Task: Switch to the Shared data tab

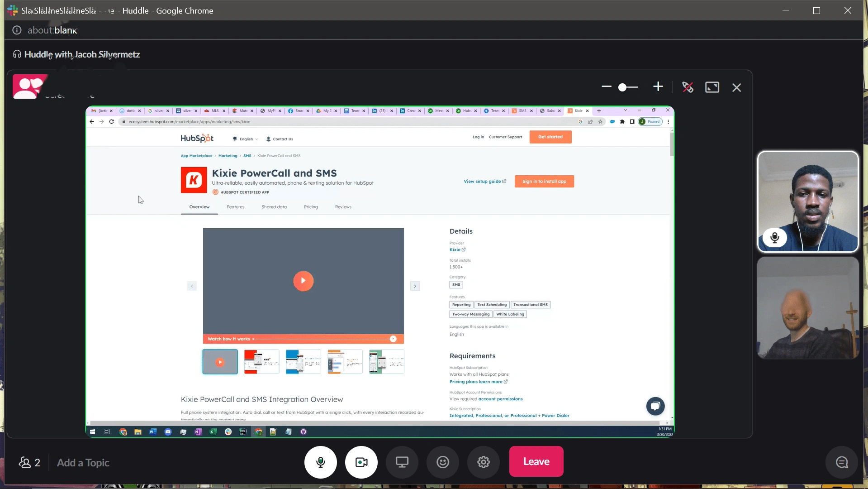Action: click(274, 207)
